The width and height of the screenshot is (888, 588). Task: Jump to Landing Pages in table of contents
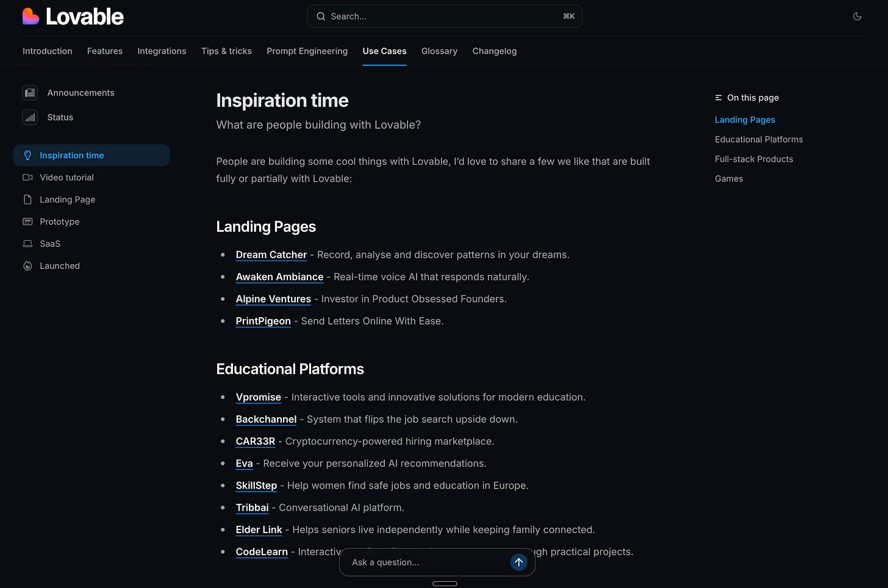[745, 120]
